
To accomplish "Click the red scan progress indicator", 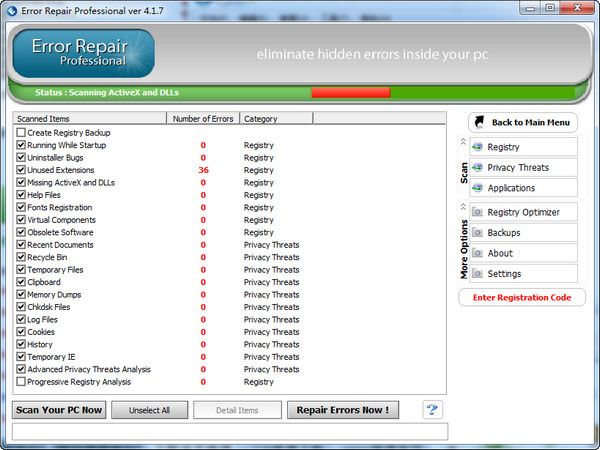I will click(x=351, y=92).
